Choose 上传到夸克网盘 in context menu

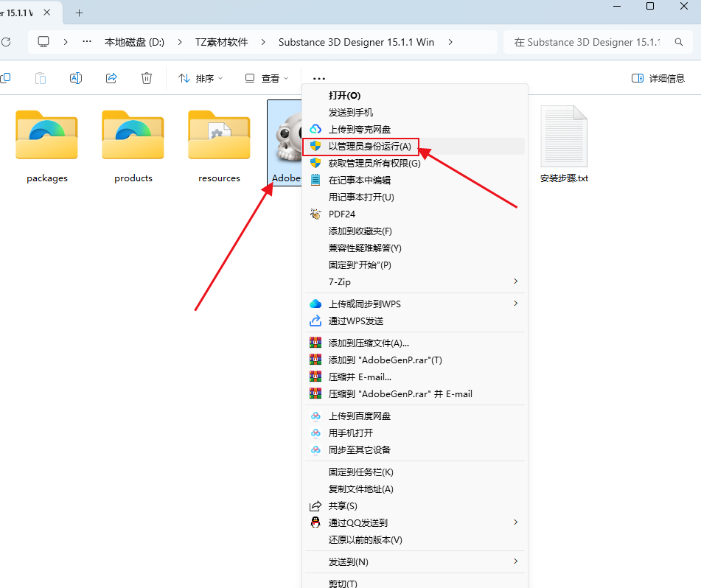(x=415, y=130)
